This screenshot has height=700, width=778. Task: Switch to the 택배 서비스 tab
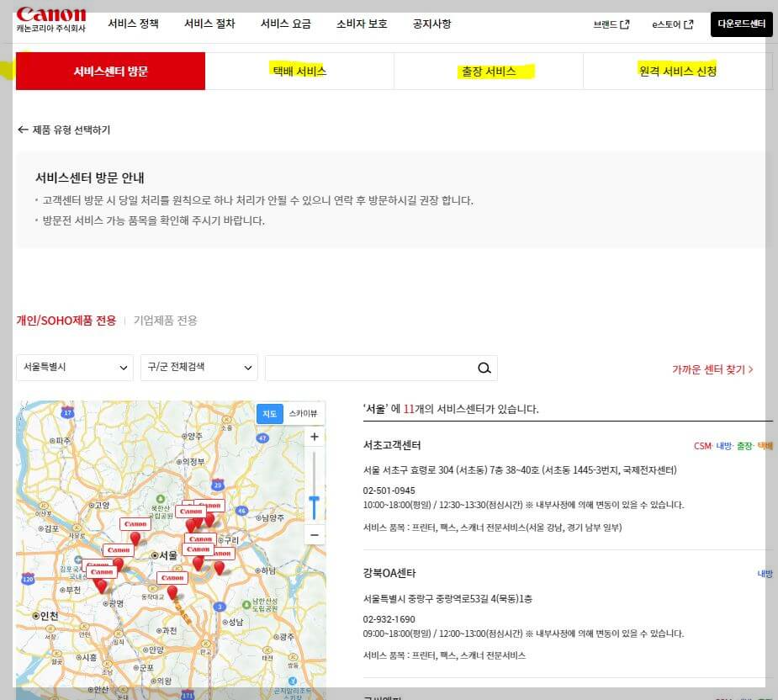[299, 71]
